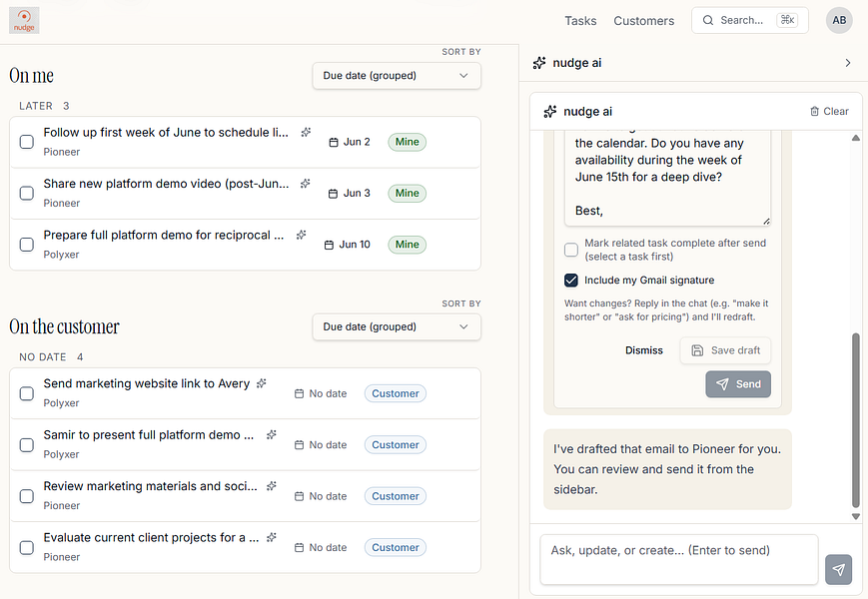Save the email as a draft
Viewport: 868px width, 599px height.
tap(725, 350)
